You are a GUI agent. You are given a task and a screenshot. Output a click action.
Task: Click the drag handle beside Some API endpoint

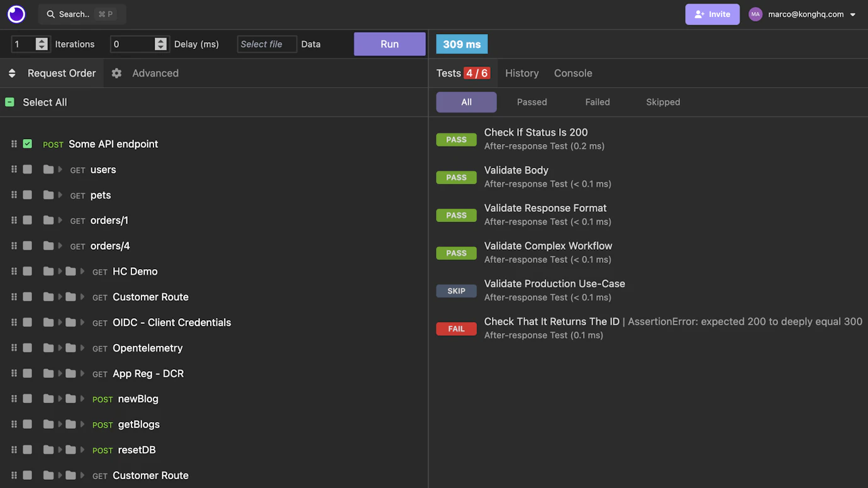(14, 143)
